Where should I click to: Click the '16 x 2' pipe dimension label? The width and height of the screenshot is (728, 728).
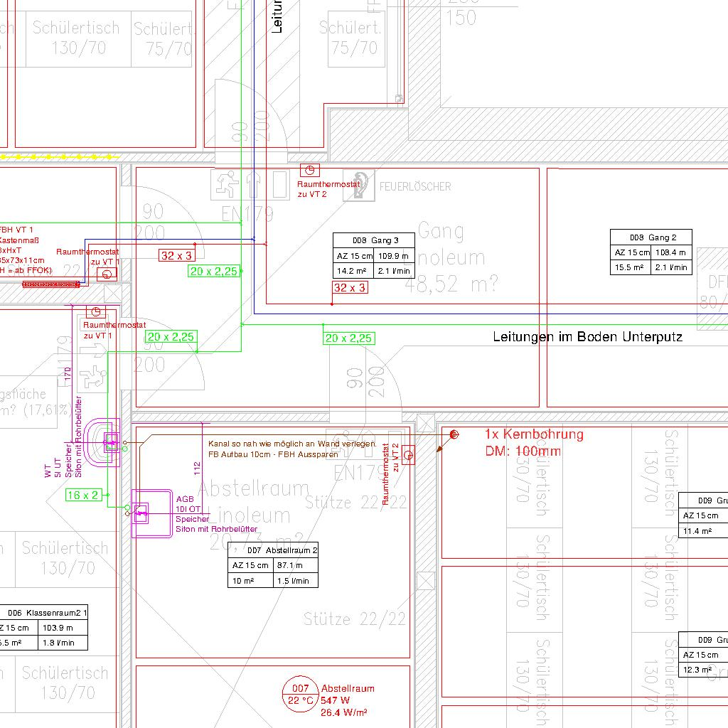tap(84, 495)
